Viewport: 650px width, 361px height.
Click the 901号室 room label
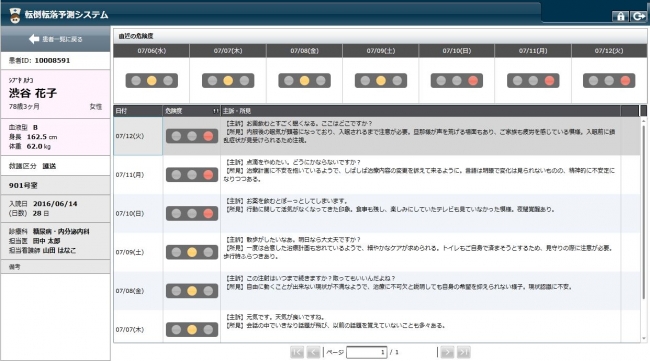(23, 185)
